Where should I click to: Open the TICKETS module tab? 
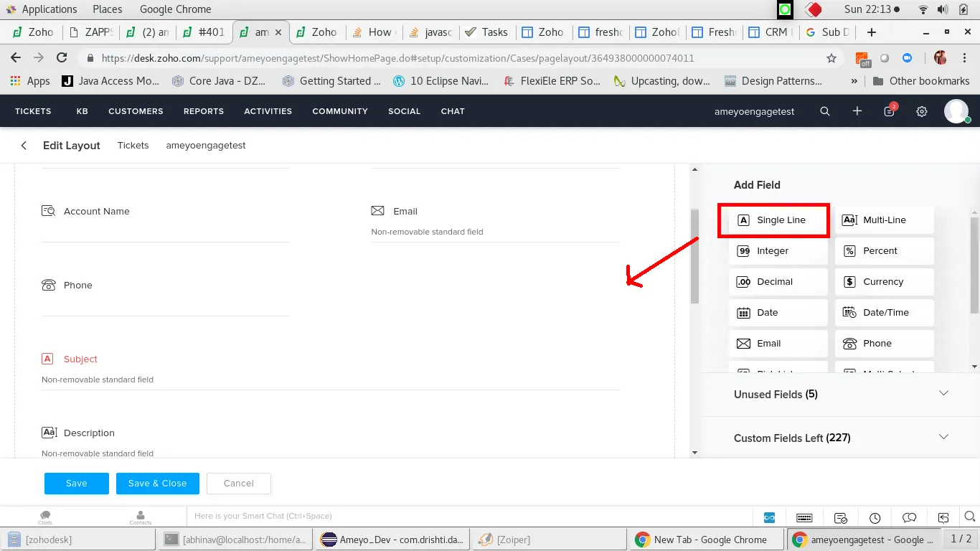click(x=33, y=111)
